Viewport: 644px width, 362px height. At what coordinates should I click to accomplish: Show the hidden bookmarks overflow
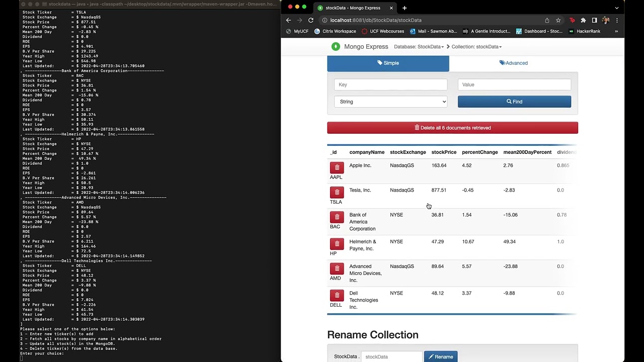(x=616, y=31)
